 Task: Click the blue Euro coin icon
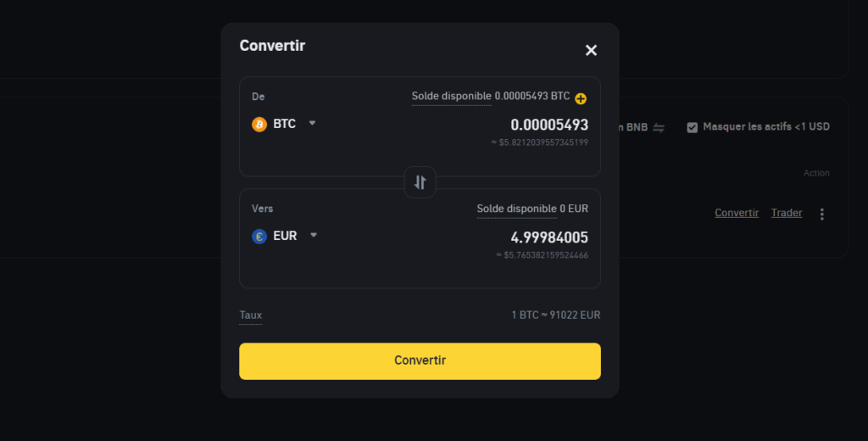tap(259, 237)
